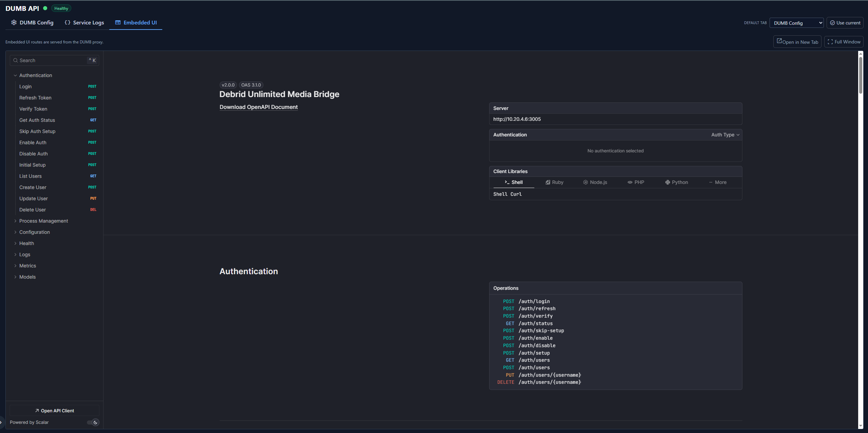This screenshot has height=433, width=868.
Task: Open the Auth Type dropdown
Action: [x=724, y=135]
